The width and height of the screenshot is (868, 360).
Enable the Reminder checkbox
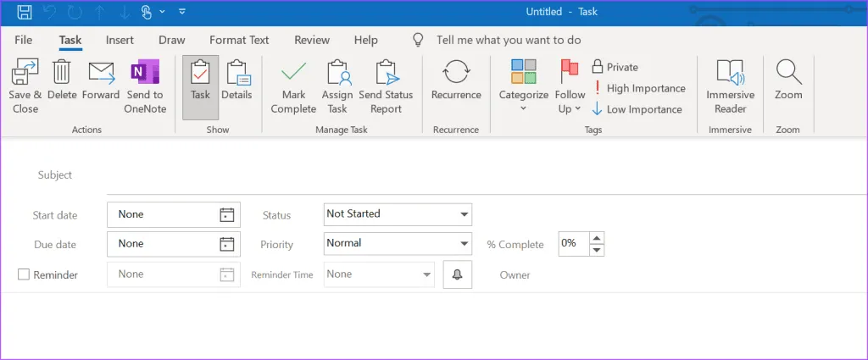pyautogui.click(x=24, y=274)
